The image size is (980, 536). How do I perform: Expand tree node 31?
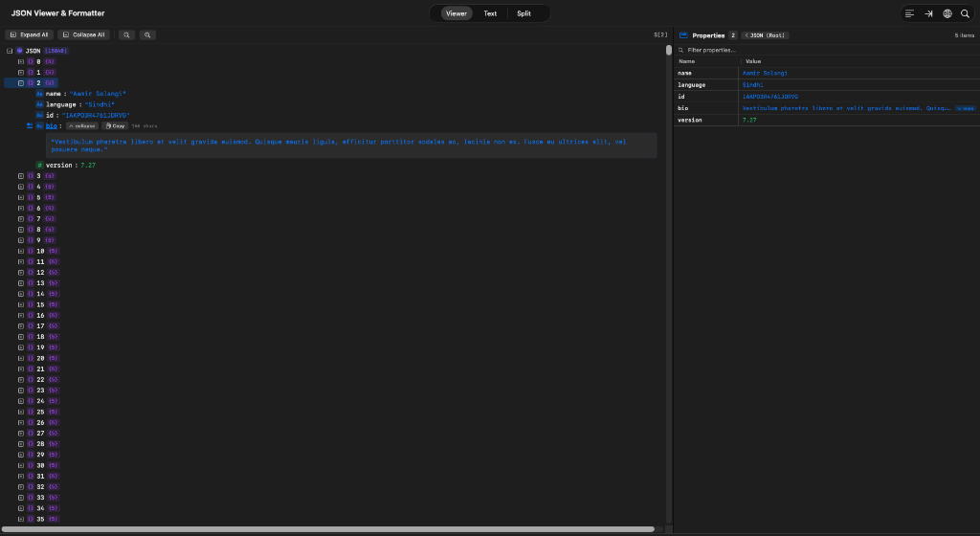tap(21, 476)
